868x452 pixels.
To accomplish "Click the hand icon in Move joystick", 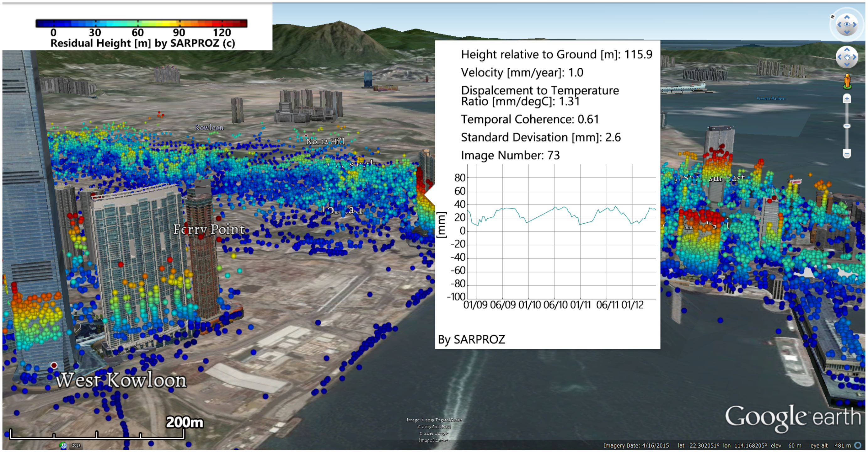I will [x=847, y=57].
